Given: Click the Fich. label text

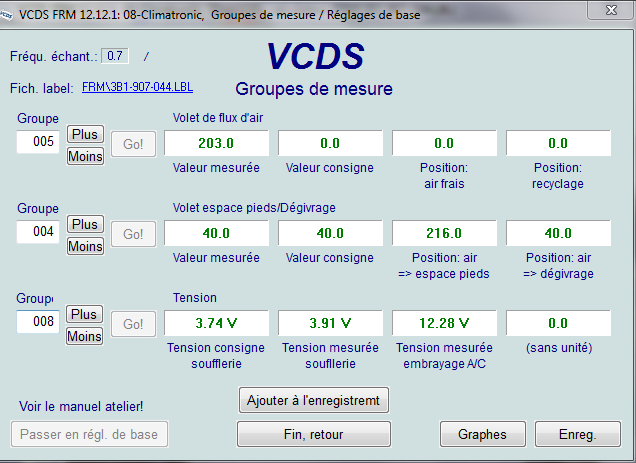Looking at the screenshot, I should click(42, 88).
